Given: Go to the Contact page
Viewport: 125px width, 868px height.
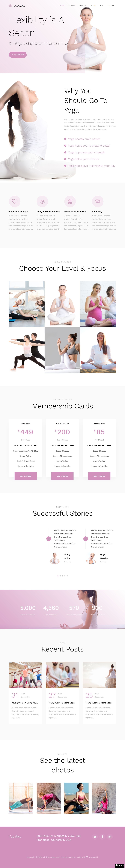Looking at the screenshot, I should pos(111,5).
